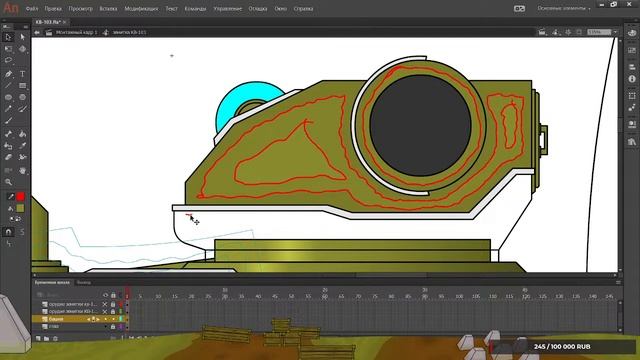Image resolution: width=640 pixels, height=360 pixels.
Task: Go back using the edit bar arrow
Action: (37, 32)
